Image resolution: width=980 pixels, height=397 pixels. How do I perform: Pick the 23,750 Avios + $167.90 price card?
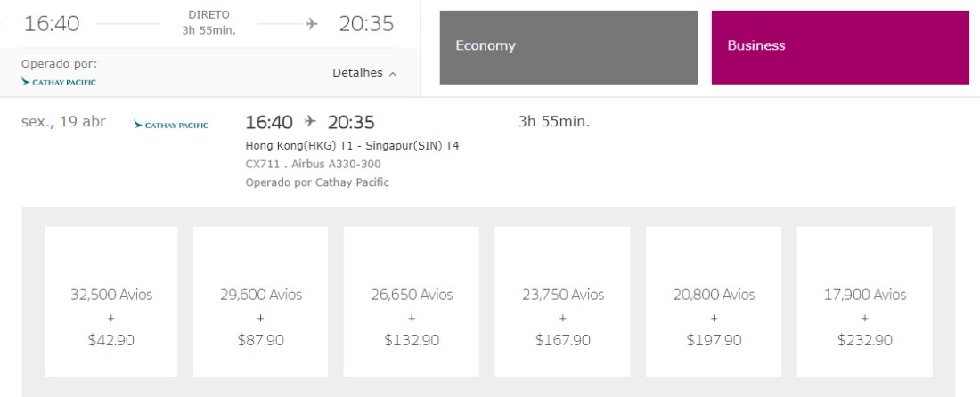coord(562,302)
